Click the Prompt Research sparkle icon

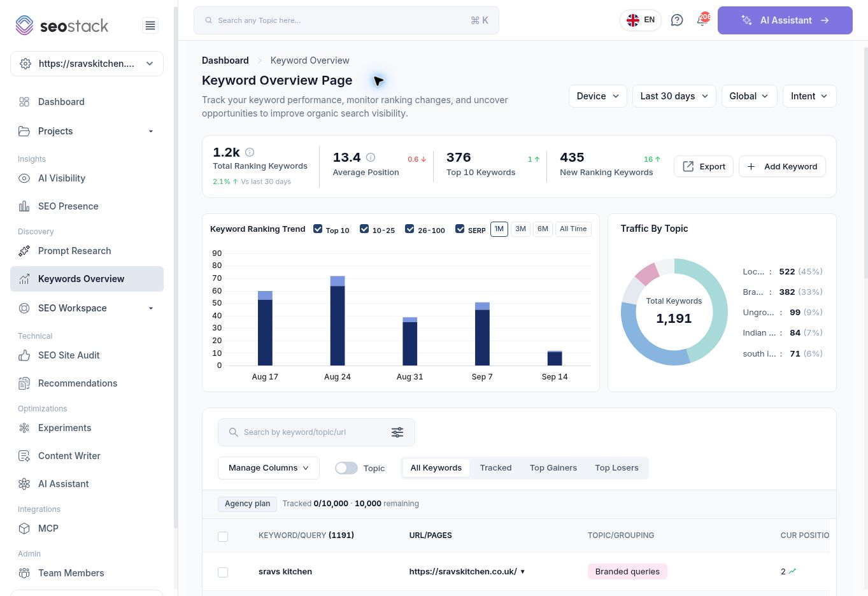click(x=24, y=251)
